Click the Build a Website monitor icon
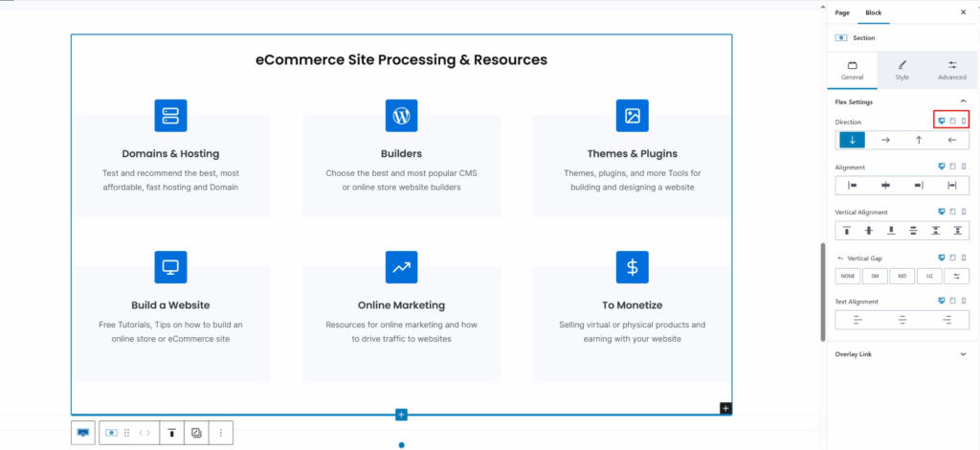Viewport: 980px width, 450px height. [x=170, y=267]
